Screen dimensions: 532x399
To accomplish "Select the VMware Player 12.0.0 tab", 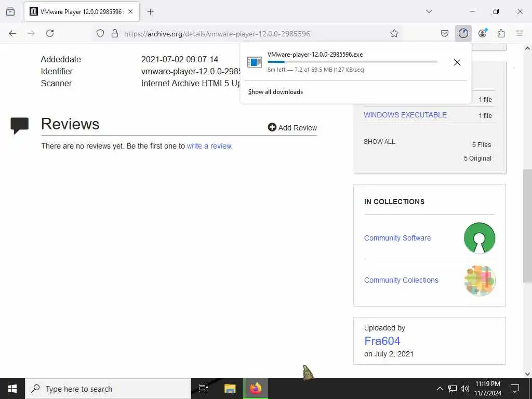I will (82, 11).
